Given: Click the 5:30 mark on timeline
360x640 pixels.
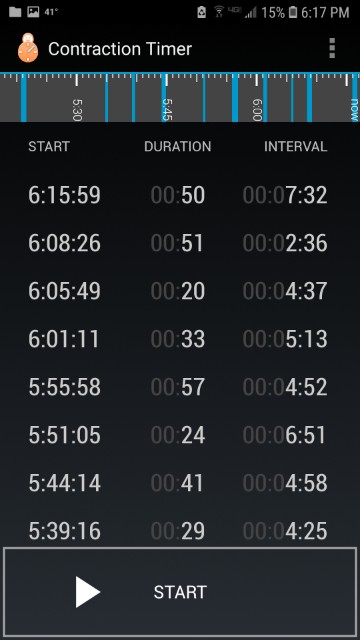Looking at the screenshot, I should click(x=77, y=109).
